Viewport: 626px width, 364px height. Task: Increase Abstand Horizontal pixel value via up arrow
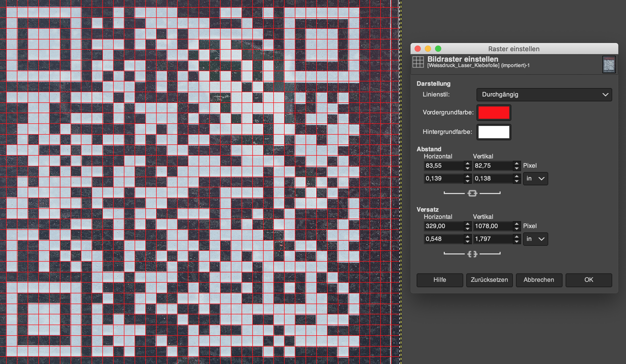[x=468, y=163]
